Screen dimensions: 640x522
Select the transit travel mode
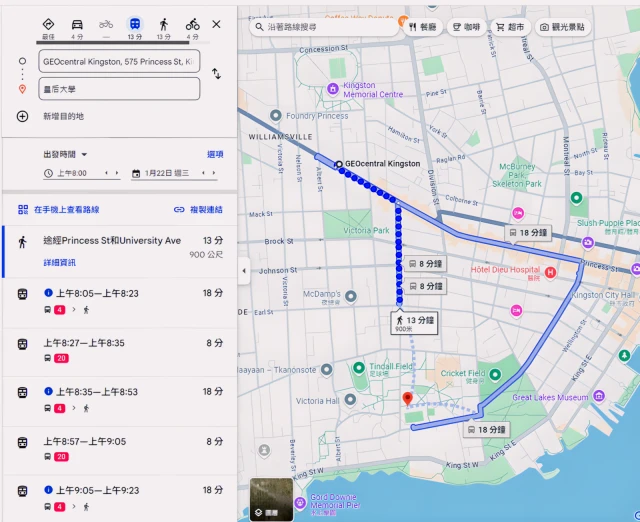point(135,29)
